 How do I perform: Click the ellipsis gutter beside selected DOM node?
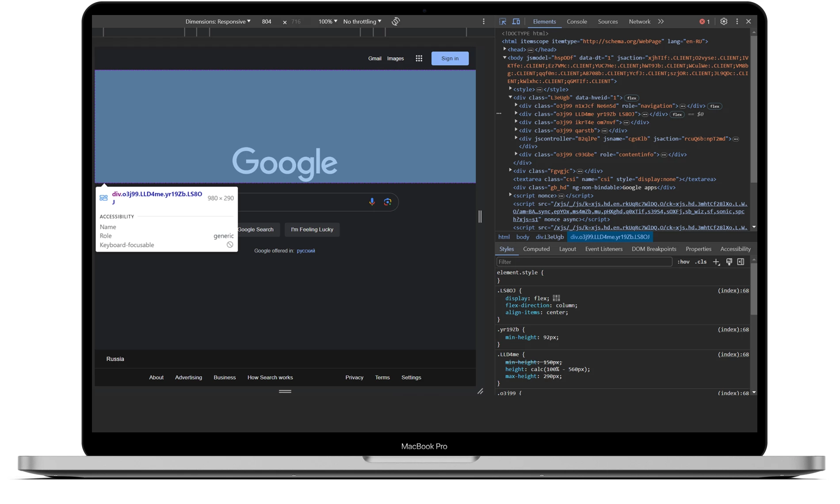[x=499, y=114]
